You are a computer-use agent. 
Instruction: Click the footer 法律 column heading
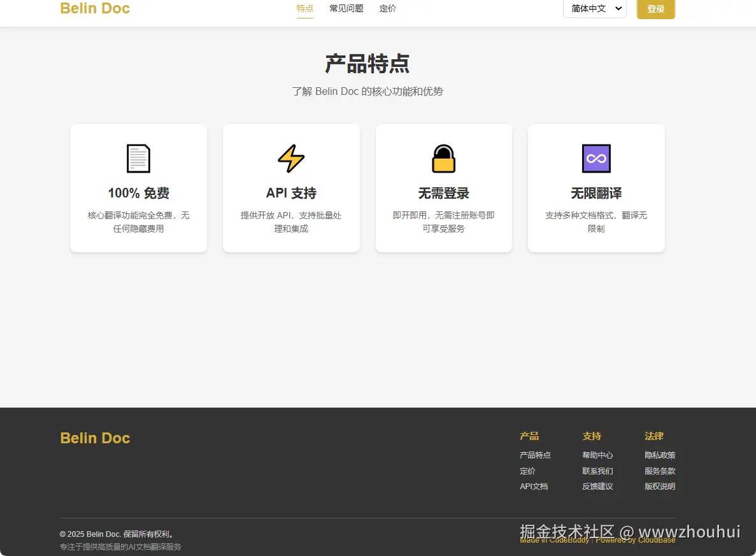[654, 436]
